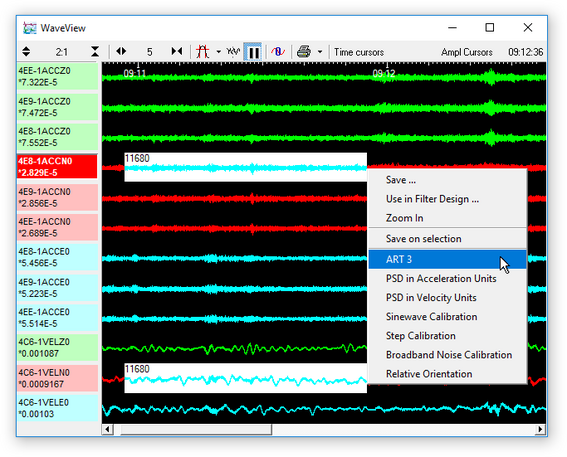
Task: Click the horizontal scrollbar thumb
Action: 196,429
